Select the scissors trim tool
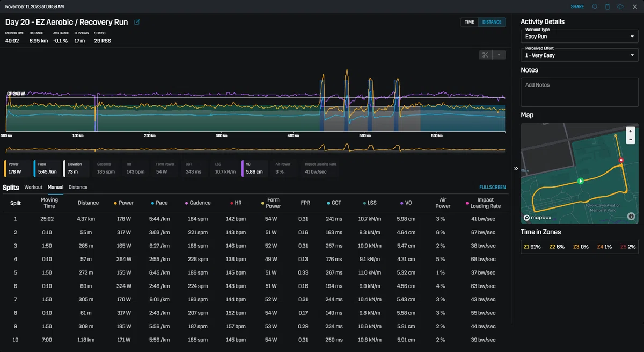This screenshot has width=644, height=352. click(485, 55)
